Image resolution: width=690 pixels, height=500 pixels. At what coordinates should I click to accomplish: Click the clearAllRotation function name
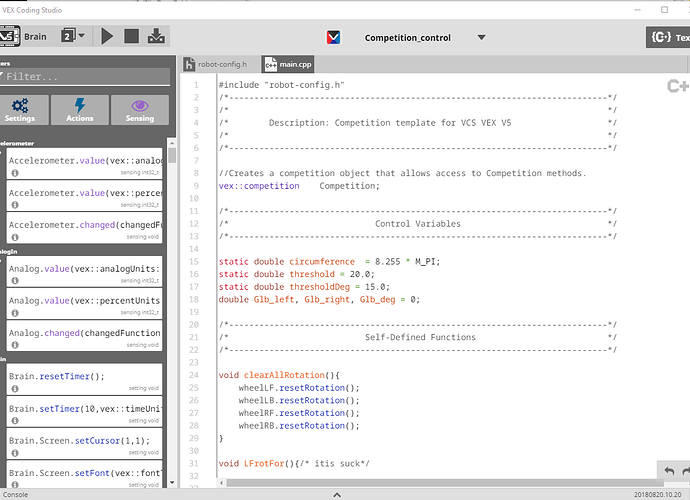coord(284,375)
